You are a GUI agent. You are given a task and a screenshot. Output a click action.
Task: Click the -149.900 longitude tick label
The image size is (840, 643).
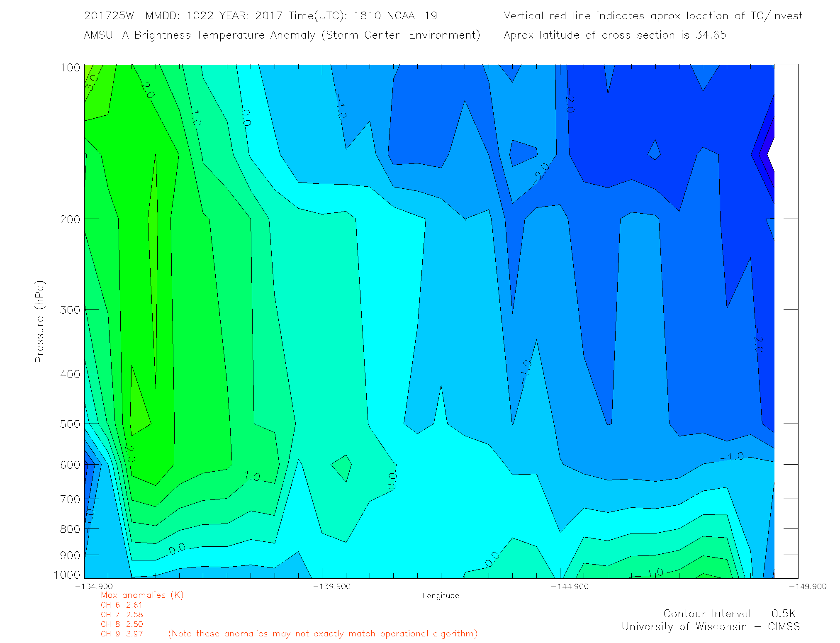pyautogui.click(x=807, y=587)
